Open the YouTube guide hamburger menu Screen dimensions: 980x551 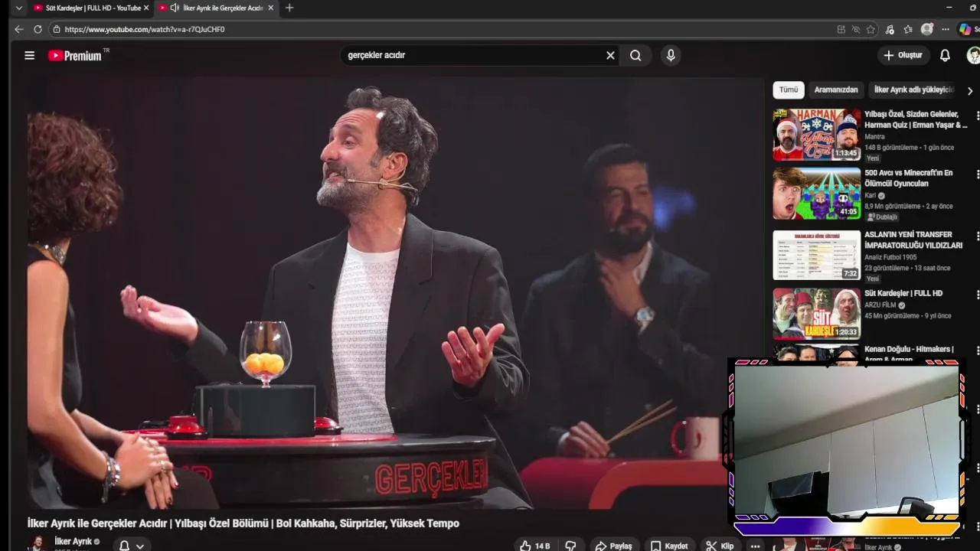click(29, 55)
